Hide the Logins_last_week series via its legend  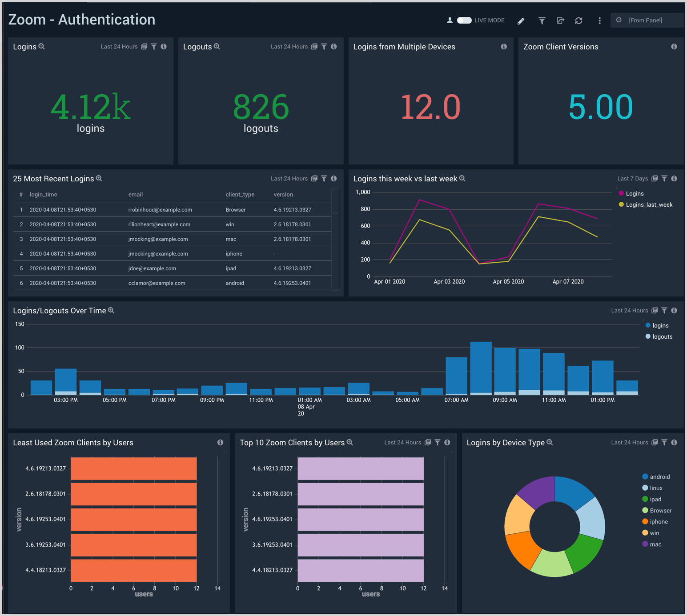[645, 204]
